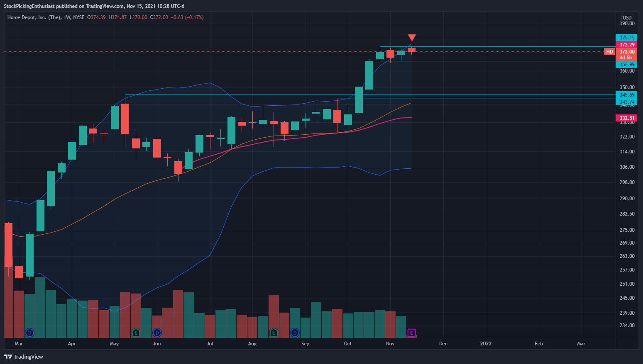Screen dimensions: 643x364
Task: Click the C372.00 close value
Action: tap(159, 17)
